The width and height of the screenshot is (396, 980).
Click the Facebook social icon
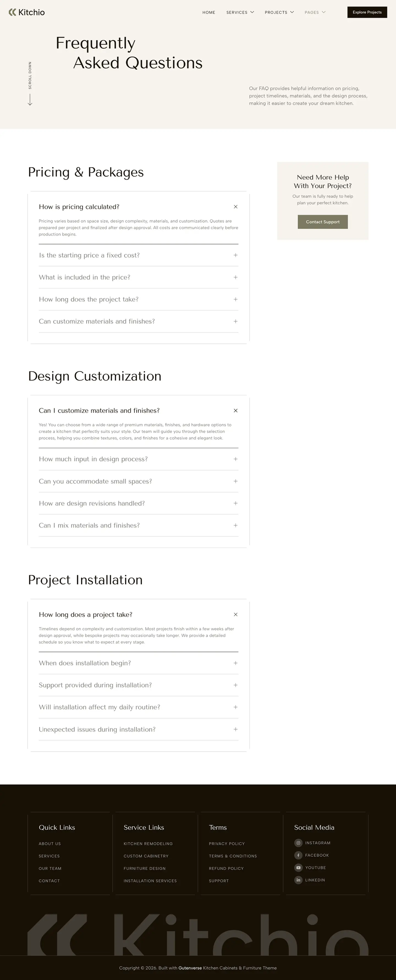pyautogui.click(x=298, y=855)
